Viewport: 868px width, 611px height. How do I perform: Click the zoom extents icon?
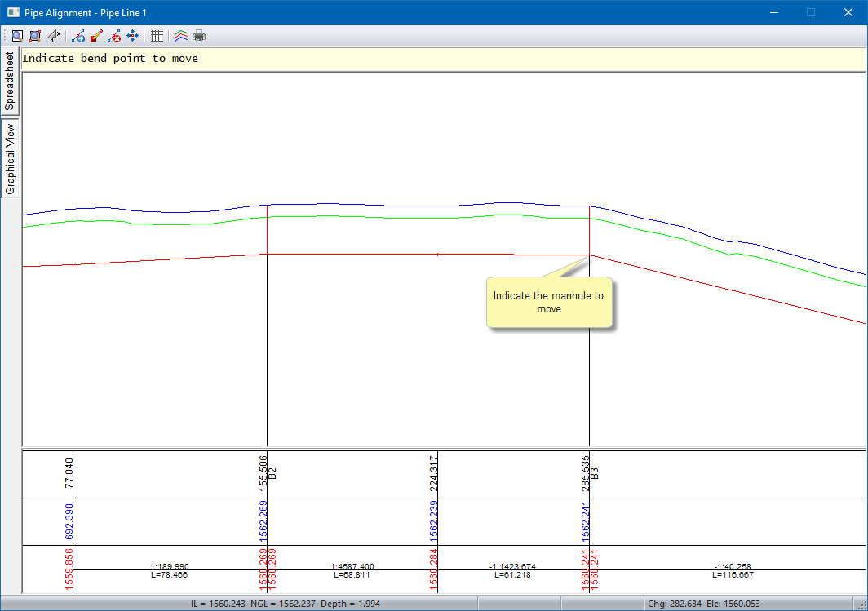click(35, 36)
